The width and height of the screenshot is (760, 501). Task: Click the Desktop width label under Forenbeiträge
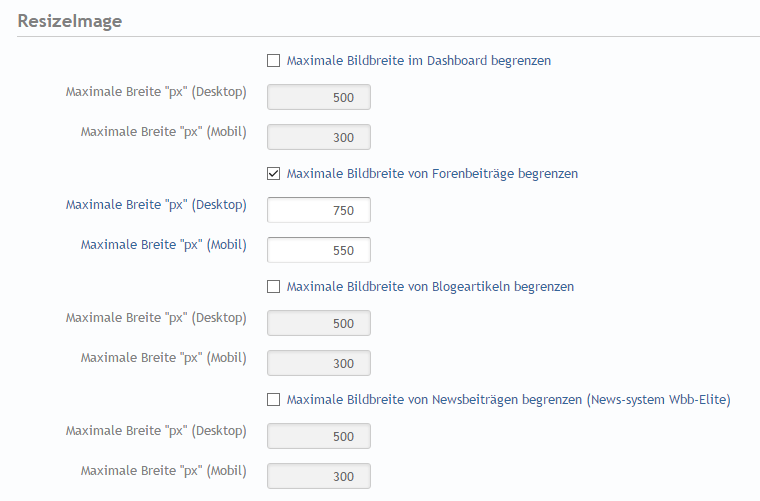tap(156, 205)
